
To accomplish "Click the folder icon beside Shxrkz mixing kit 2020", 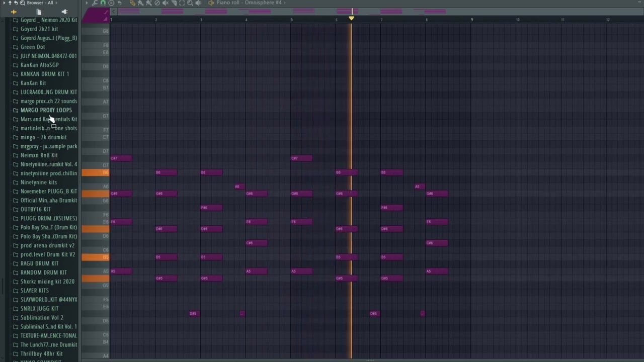I will (16, 282).
